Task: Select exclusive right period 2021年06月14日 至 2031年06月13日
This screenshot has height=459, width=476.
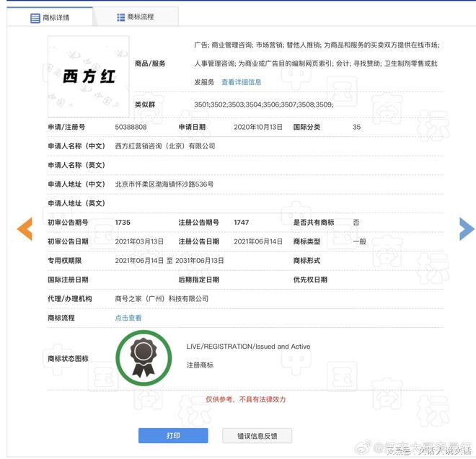Action: click(169, 261)
